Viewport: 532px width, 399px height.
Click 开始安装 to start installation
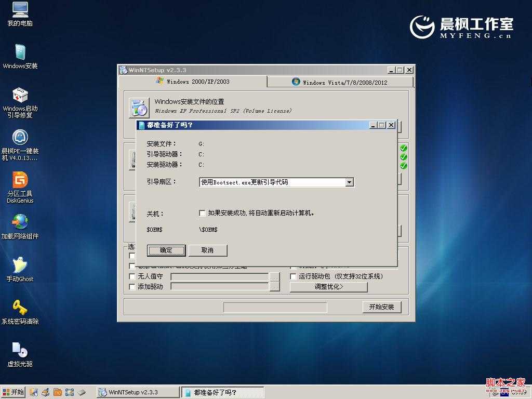[382, 307]
